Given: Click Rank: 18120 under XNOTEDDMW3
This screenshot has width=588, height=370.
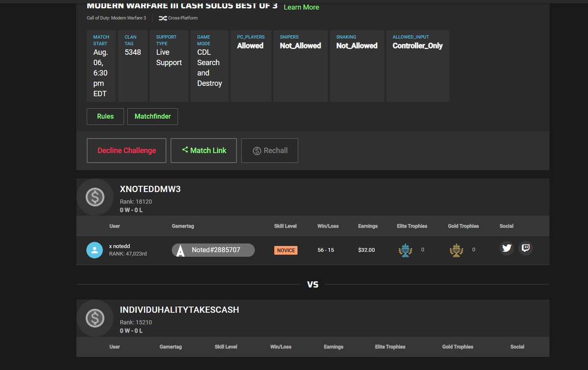Looking at the screenshot, I should [x=136, y=202].
